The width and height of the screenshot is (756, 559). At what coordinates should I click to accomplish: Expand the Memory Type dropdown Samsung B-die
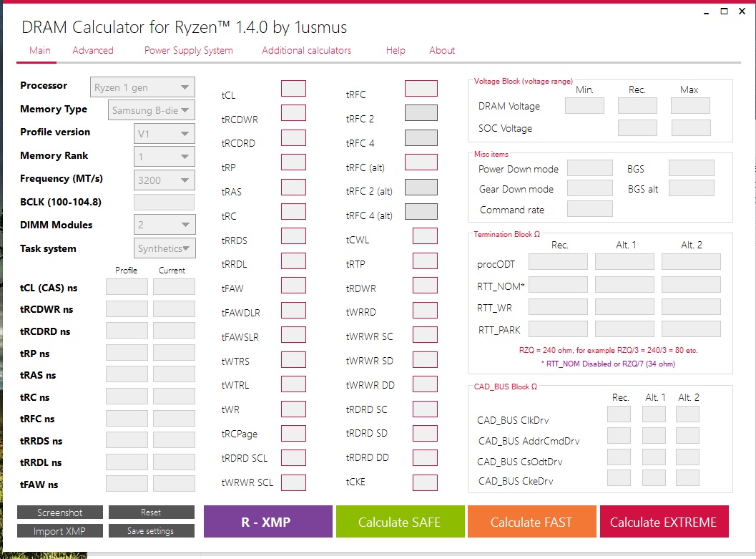[152, 110]
